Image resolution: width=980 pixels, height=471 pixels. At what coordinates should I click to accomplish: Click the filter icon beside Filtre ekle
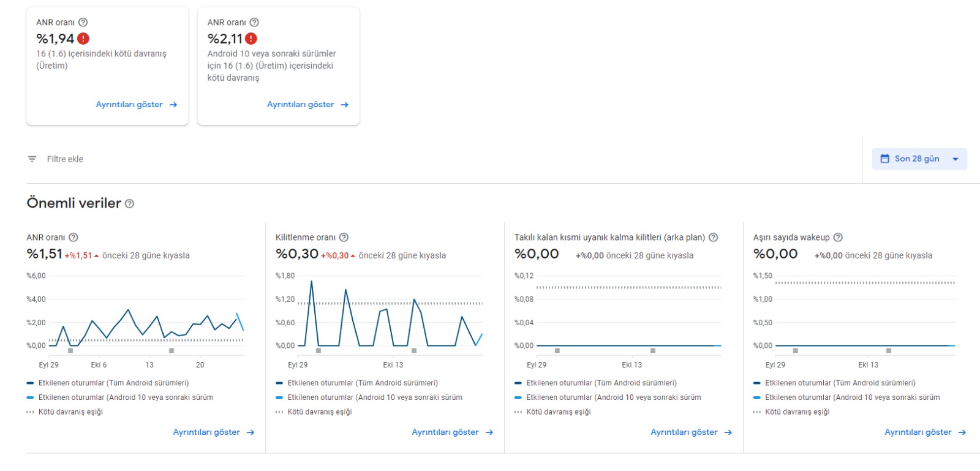(x=32, y=159)
